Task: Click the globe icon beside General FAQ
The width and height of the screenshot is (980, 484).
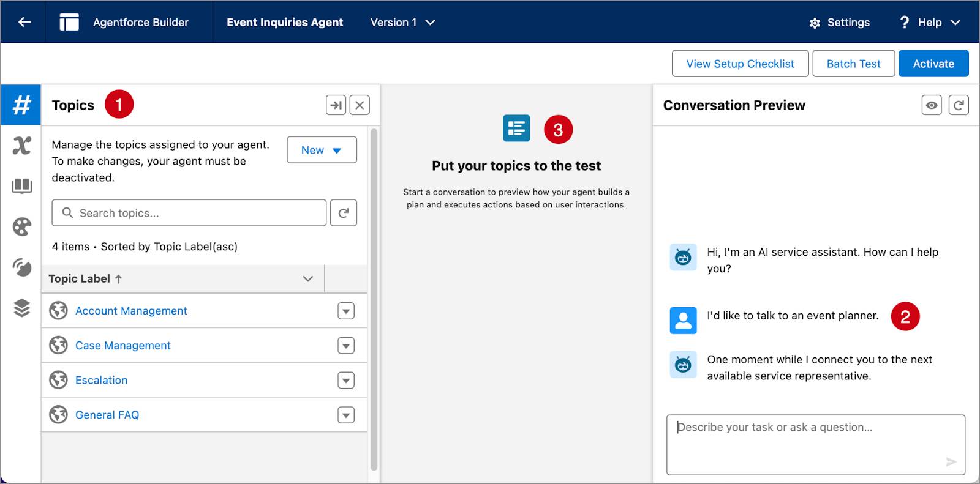Action: click(x=58, y=415)
